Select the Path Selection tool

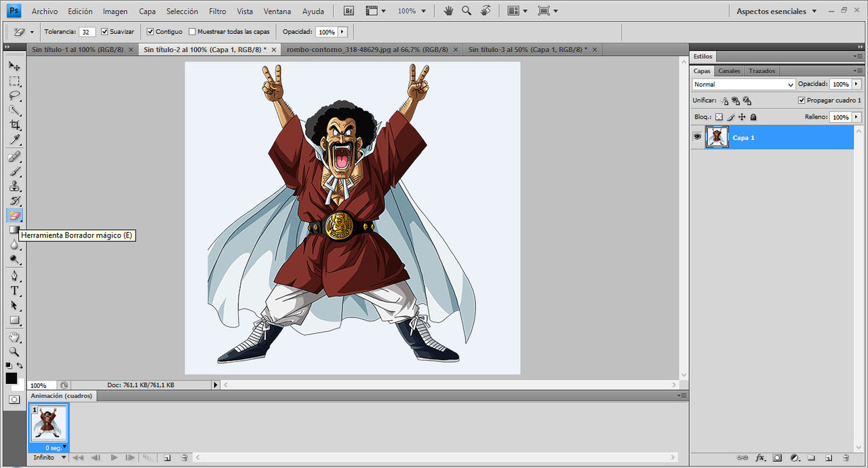click(14, 306)
